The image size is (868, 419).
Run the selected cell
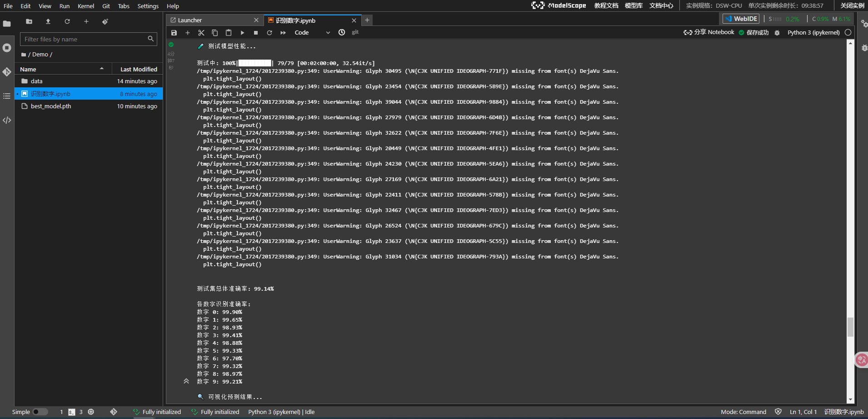(x=242, y=33)
